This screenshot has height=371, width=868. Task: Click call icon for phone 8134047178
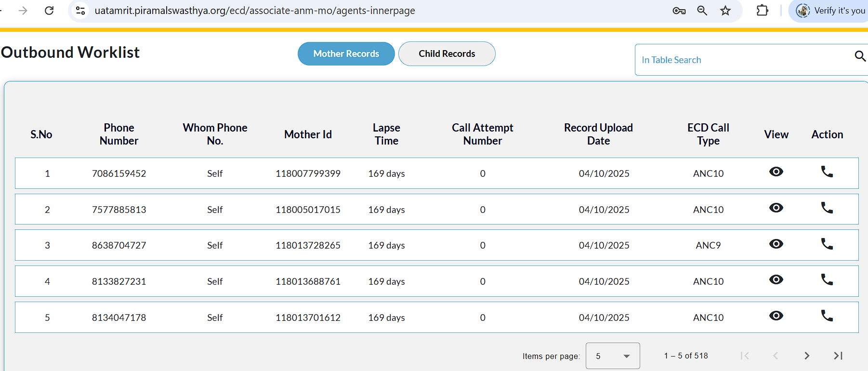tap(827, 316)
